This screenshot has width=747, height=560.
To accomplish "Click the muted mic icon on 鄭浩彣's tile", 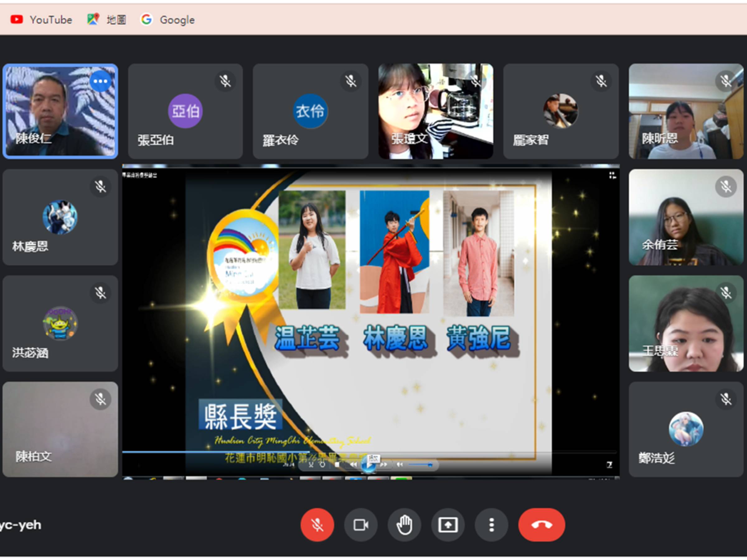I will click(726, 399).
